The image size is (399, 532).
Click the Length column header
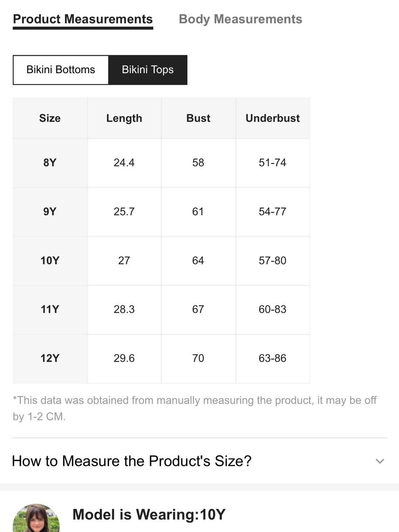(124, 118)
